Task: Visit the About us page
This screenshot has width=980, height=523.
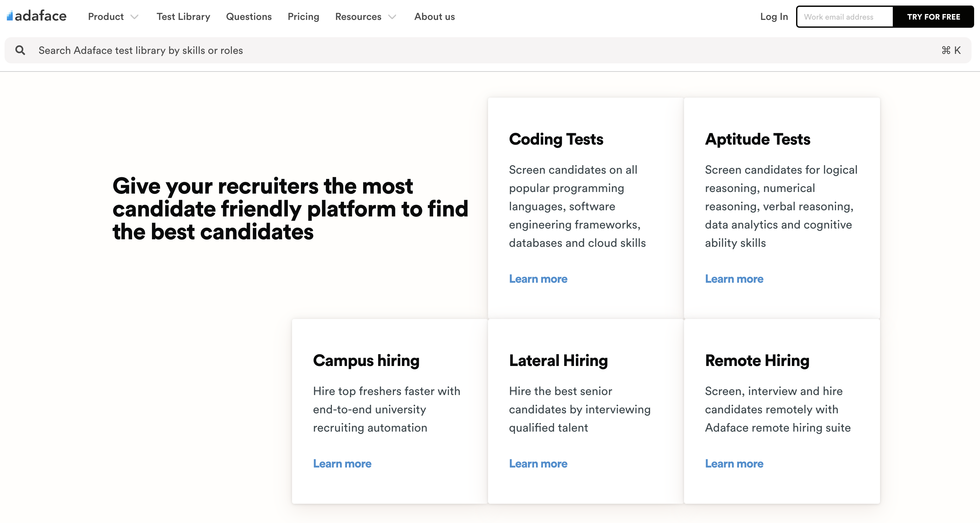Action: click(x=434, y=17)
